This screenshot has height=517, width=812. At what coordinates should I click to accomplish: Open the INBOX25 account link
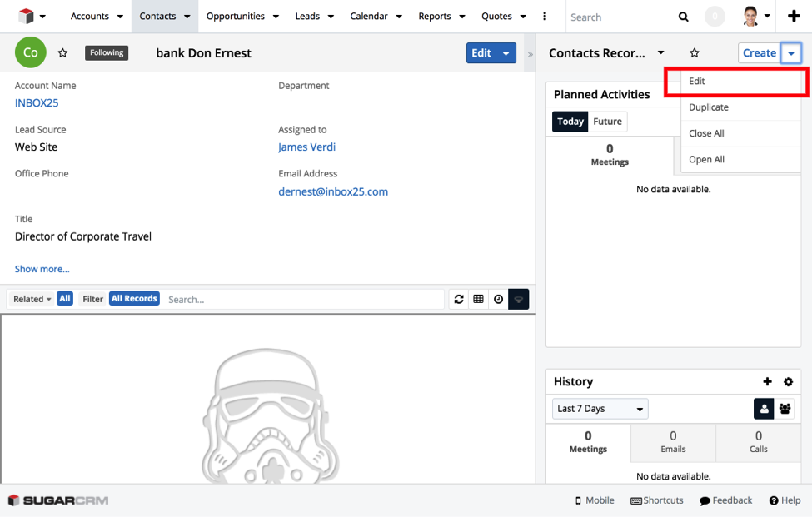coord(37,103)
